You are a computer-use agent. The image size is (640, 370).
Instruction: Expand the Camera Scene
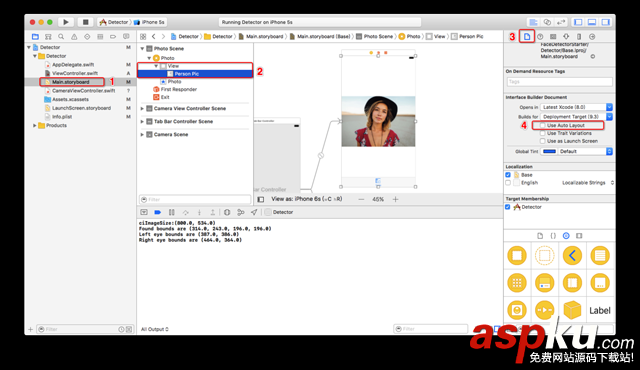click(x=142, y=135)
